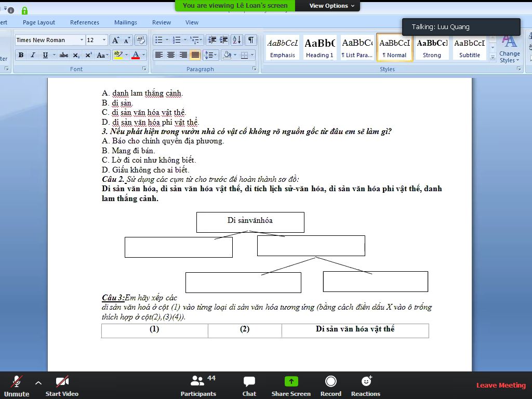Click Unmute microphone button
532x399 pixels.
coord(16,386)
